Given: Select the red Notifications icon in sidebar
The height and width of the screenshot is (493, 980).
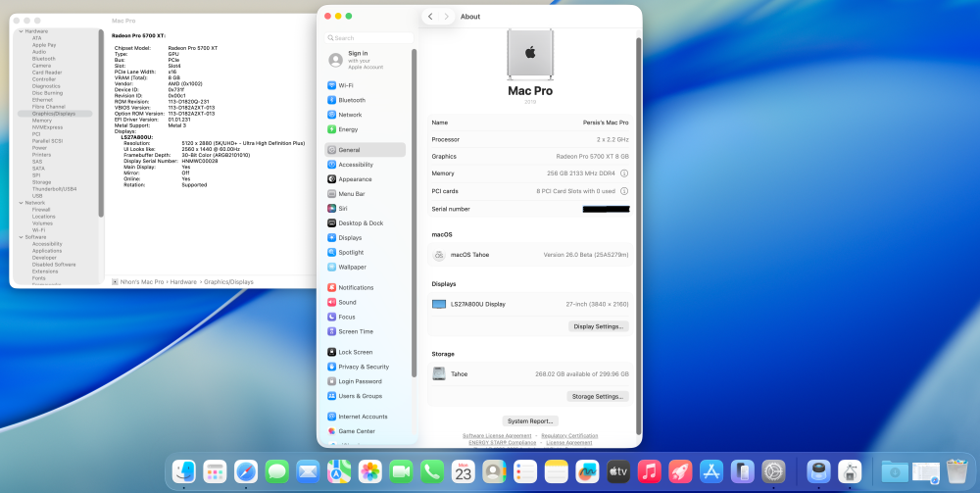Looking at the screenshot, I should pyautogui.click(x=332, y=287).
